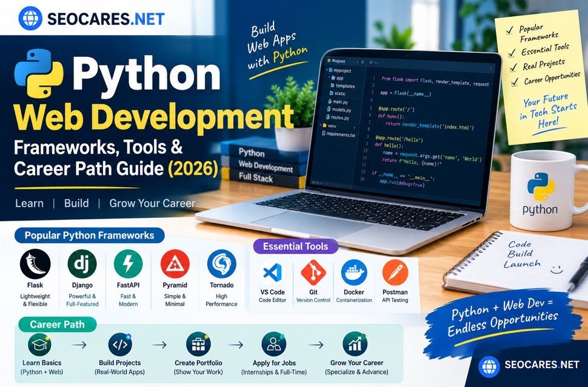
Task: Click the Create Portfolio briefcase icon
Action: click(x=198, y=344)
